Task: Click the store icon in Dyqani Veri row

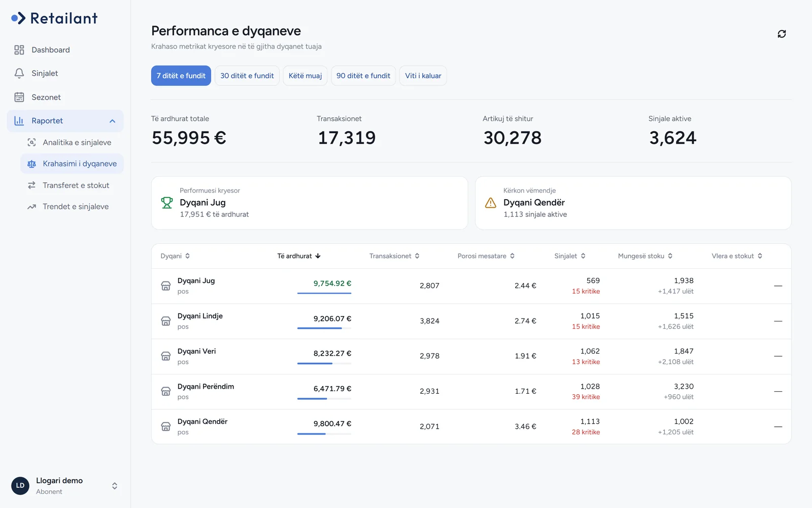Action: tap(166, 356)
